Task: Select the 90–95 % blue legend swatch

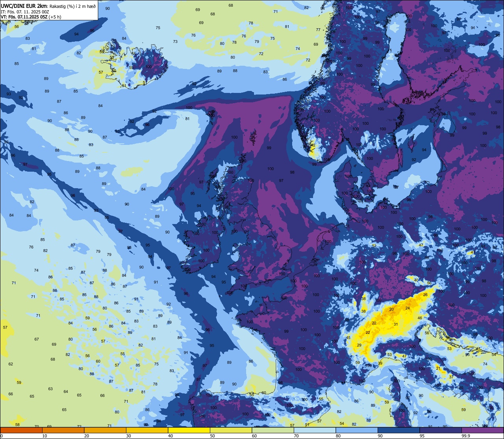Action: tap(398, 430)
